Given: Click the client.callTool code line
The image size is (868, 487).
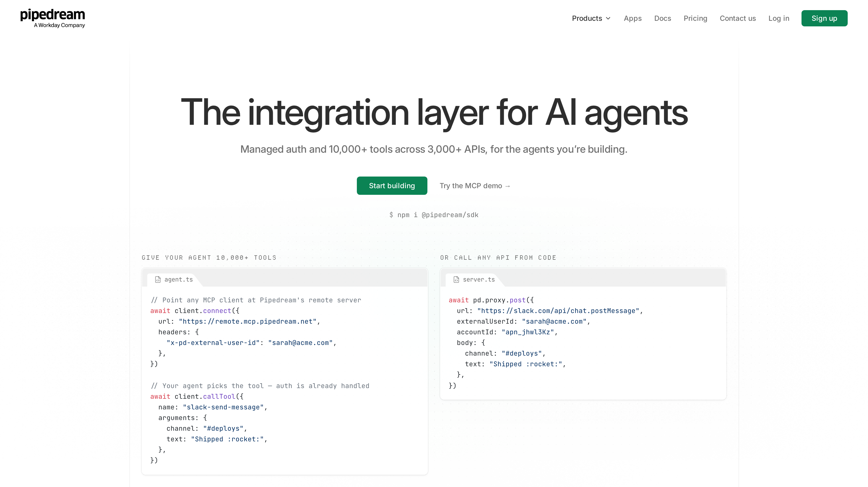Looking at the screenshot, I should click(x=197, y=396).
